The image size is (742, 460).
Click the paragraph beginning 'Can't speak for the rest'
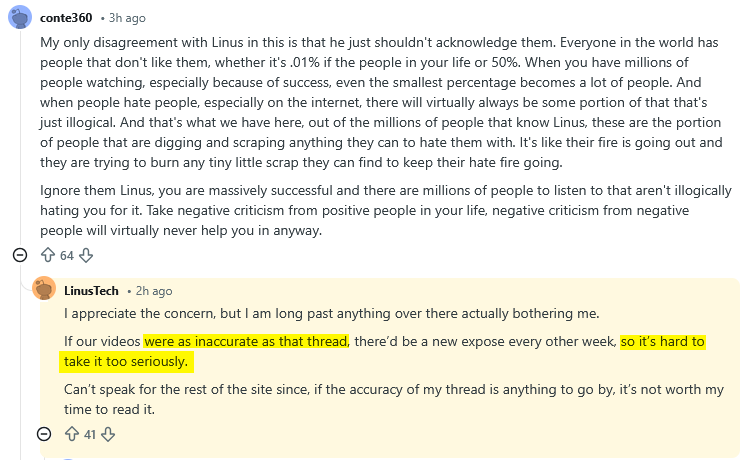click(x=394, y=399)
